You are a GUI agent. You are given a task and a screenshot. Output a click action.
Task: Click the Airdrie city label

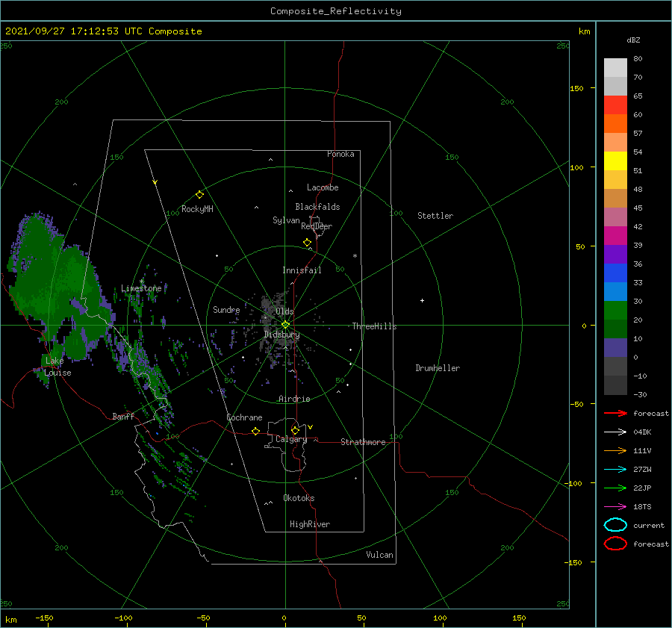294,399
